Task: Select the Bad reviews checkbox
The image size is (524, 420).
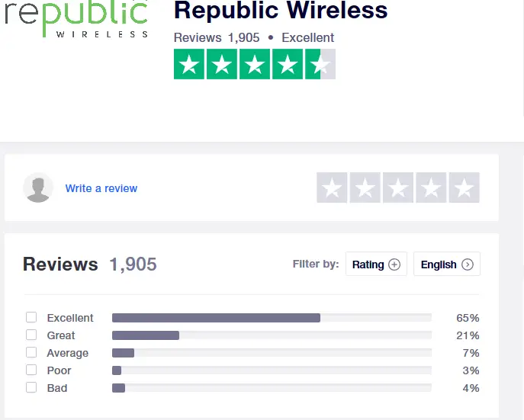Action: tap(31, 387)
